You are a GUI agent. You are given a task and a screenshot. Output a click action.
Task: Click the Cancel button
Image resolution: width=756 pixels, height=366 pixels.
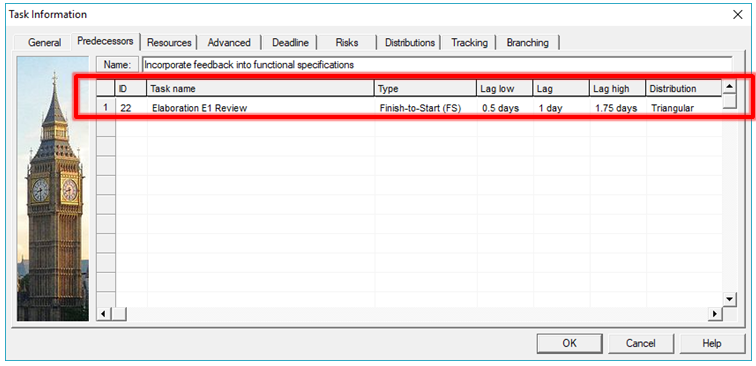(x=641, y=343)
